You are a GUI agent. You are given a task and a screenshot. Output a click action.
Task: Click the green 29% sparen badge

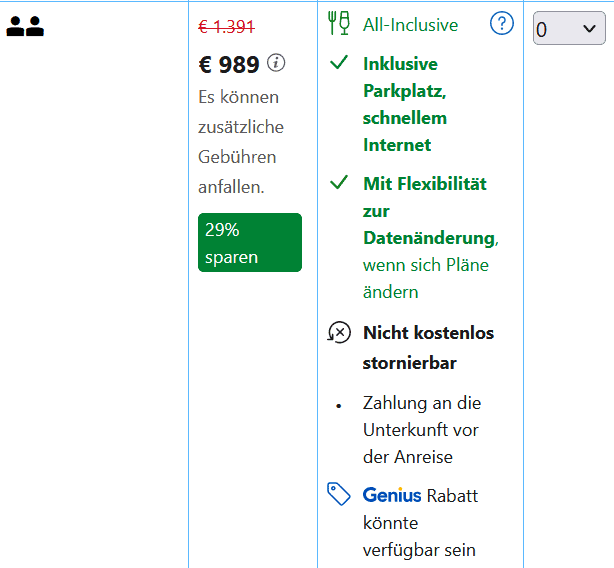point(249,243)
